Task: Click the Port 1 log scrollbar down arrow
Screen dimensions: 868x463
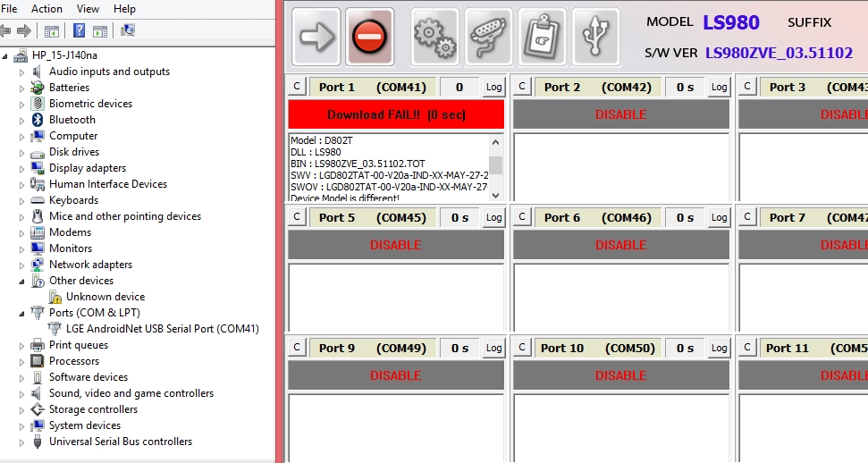Action: (x=495, y=194)
